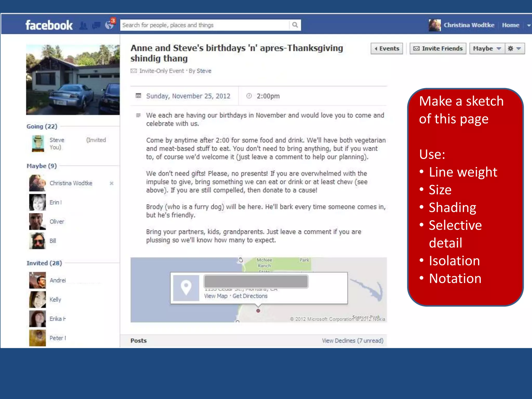Expand the account arrow next to Home

(529, 25)
